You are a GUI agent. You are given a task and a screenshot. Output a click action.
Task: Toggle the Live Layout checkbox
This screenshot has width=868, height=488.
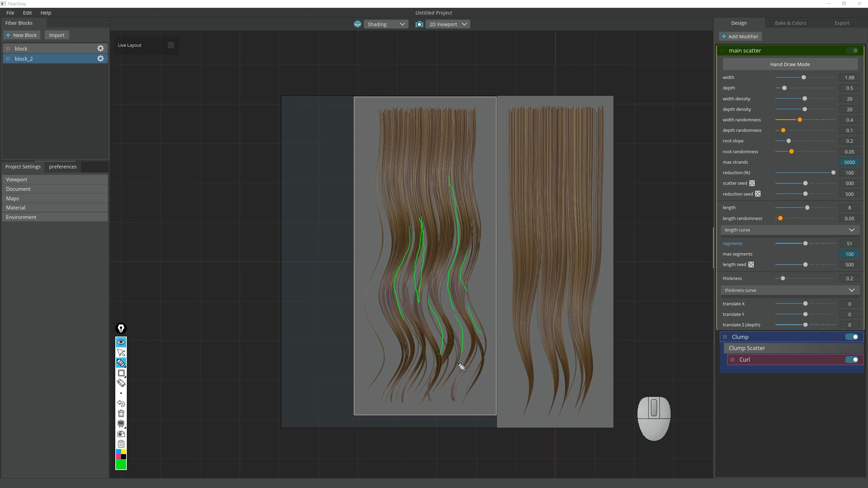pos(171,45)
